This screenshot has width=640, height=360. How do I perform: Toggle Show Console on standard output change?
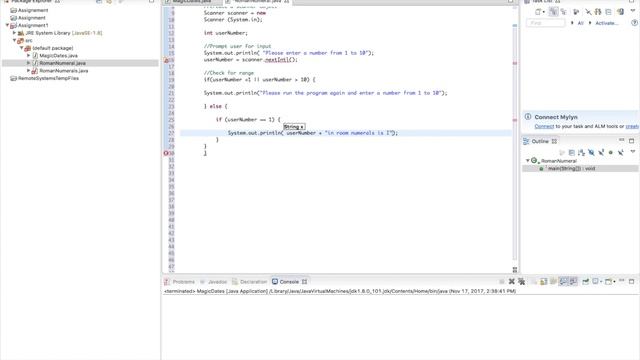click(x=564, y=282)
